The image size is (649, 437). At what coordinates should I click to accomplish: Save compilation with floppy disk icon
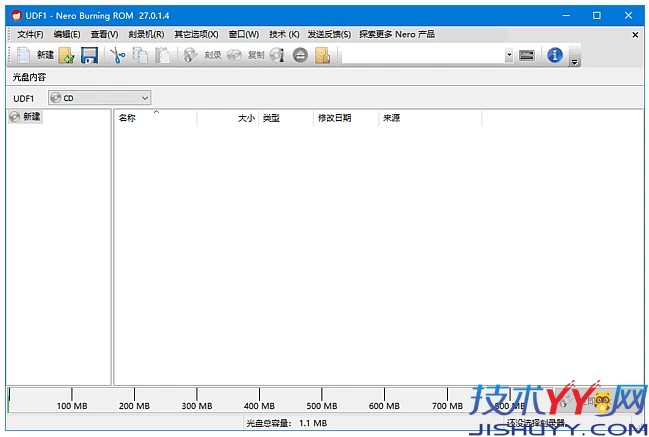89,55
